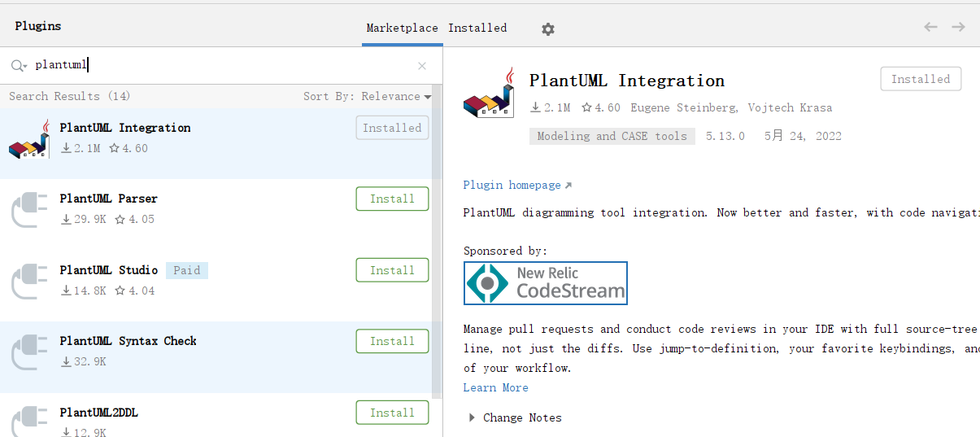Open search options magnifier icon
The height and width of the screenshot is (437, 980).
19,66
